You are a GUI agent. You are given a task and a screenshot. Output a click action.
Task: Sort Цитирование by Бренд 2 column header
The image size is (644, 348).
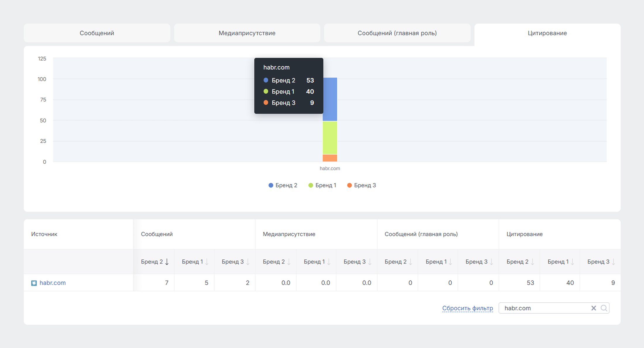coord(518,262)
